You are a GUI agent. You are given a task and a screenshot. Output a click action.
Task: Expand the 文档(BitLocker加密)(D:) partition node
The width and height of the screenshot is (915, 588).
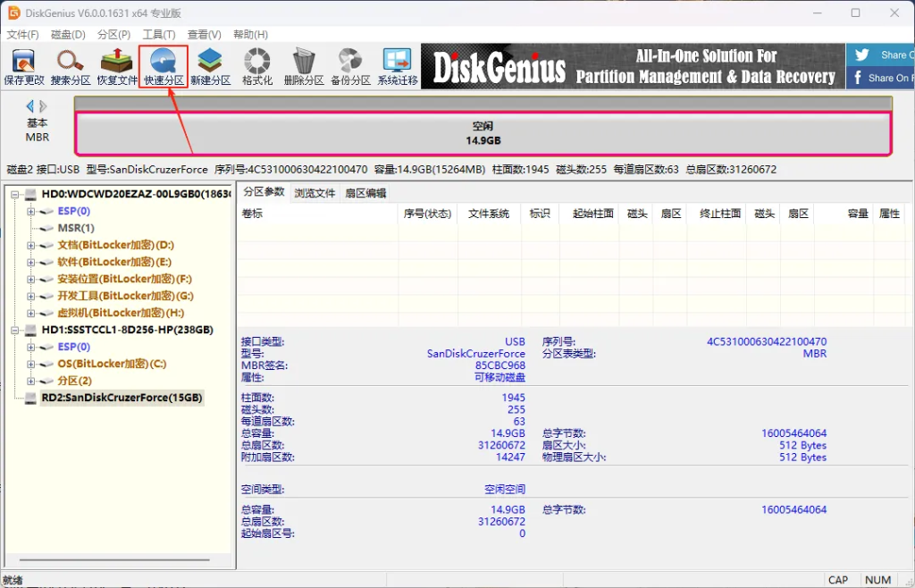point(31,246)
